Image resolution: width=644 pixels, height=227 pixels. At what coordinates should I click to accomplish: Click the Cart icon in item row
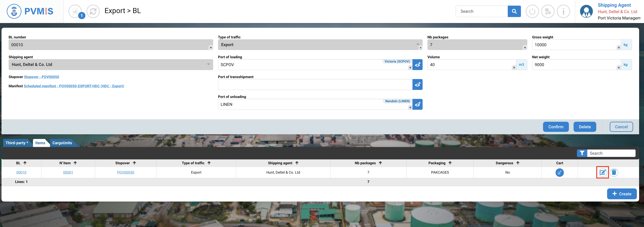(560, 172)
